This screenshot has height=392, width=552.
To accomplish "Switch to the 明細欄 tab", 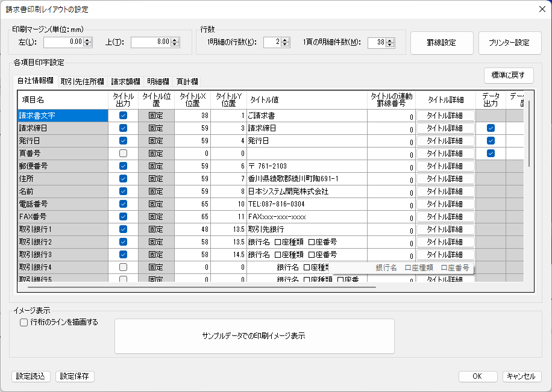I will [157, 81].
